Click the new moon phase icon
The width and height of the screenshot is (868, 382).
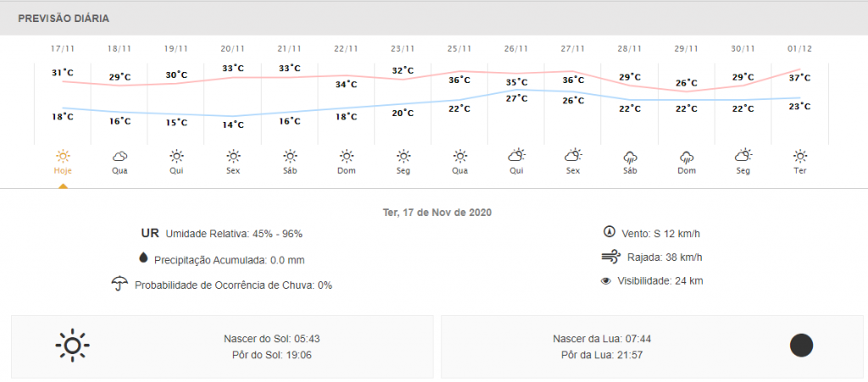click(801, 346)
